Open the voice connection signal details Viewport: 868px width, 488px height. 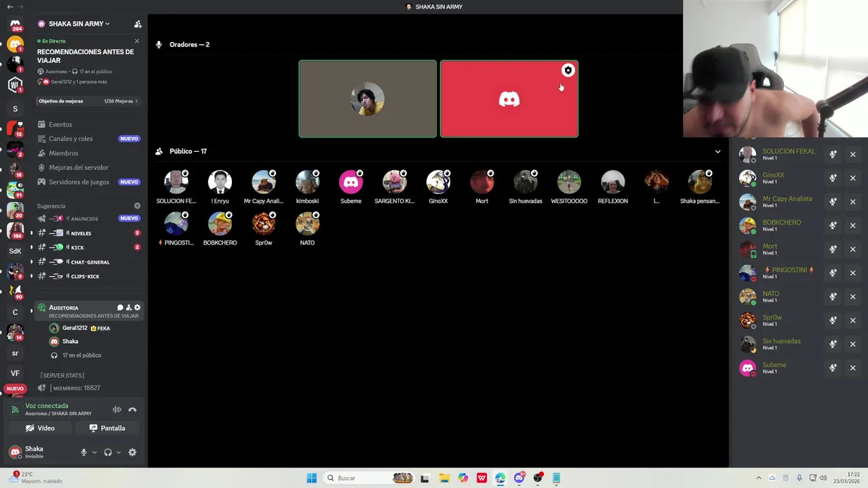pyautogui.click(x=16, y=409)
